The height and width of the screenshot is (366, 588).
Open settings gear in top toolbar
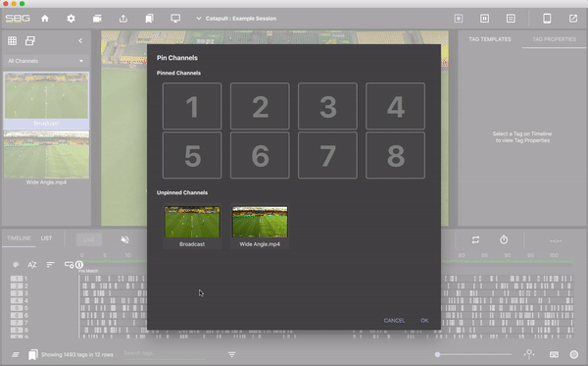tap(71, 19)
